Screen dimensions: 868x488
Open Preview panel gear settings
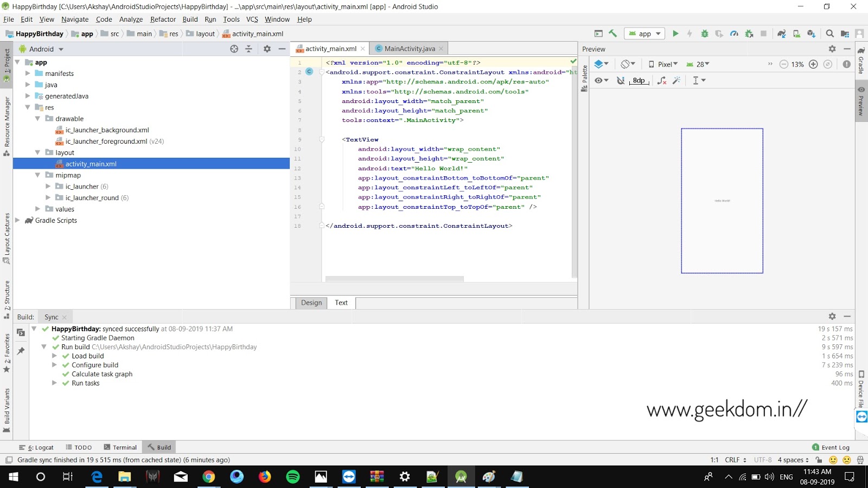pyautogui.click(x=832, y=49)
